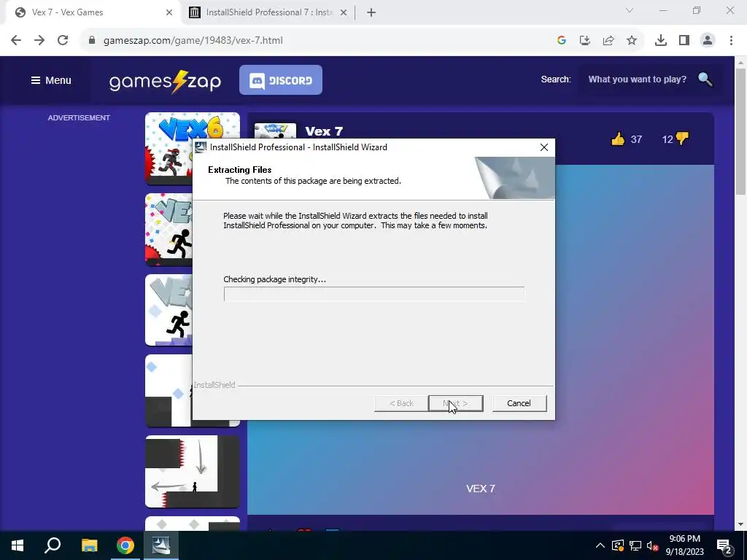The width and height of the screenshot is (747, 560).
Task: Click the What you want to play search field
Action: point(638,79)
